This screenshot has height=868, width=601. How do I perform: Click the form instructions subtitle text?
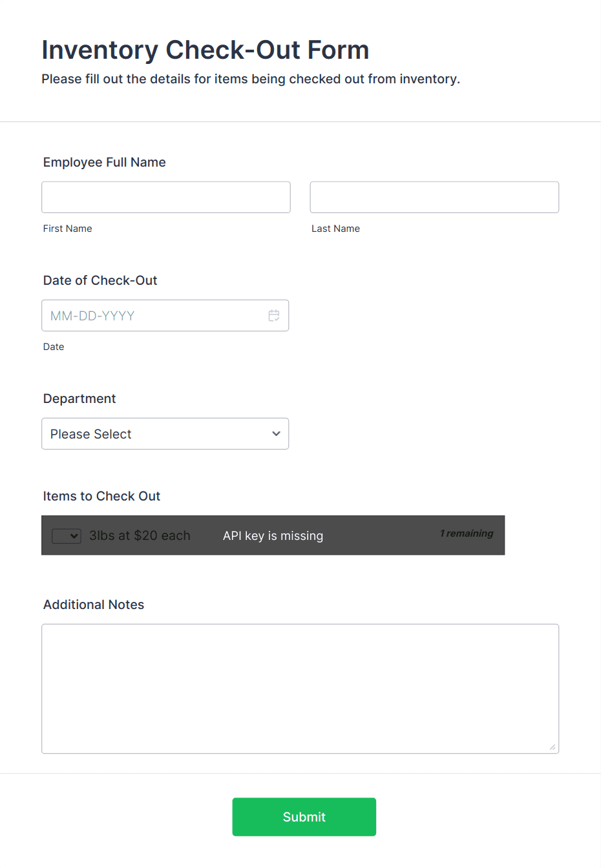[251, 79]
